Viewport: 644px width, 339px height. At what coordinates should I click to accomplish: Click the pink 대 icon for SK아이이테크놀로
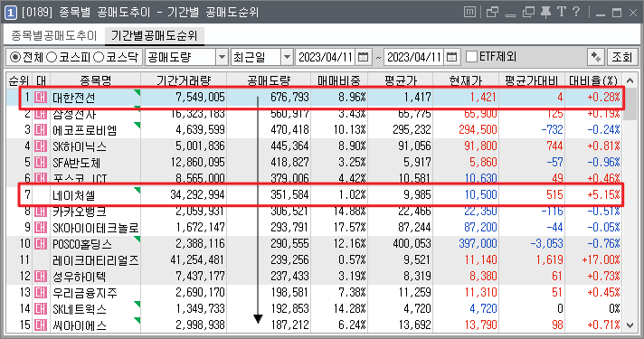point(40,228)
